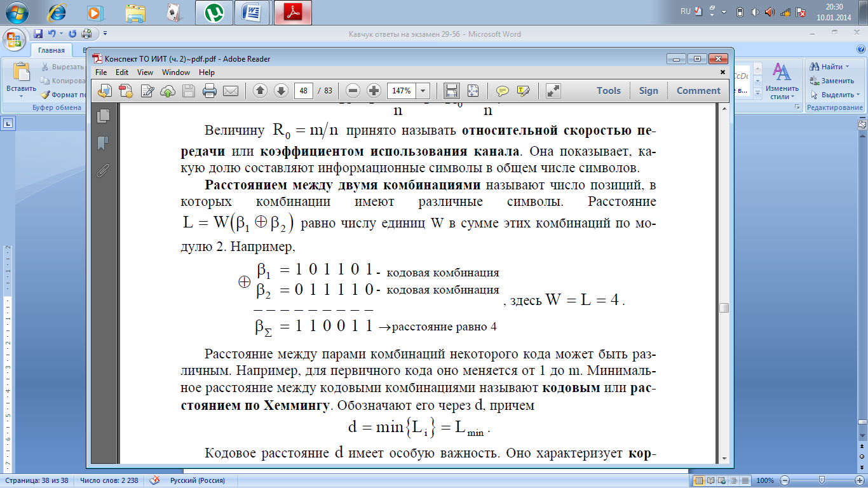Switch to the Главная tab in Word
This screenshot has height=488, width=868.
[x=51, y=50]
